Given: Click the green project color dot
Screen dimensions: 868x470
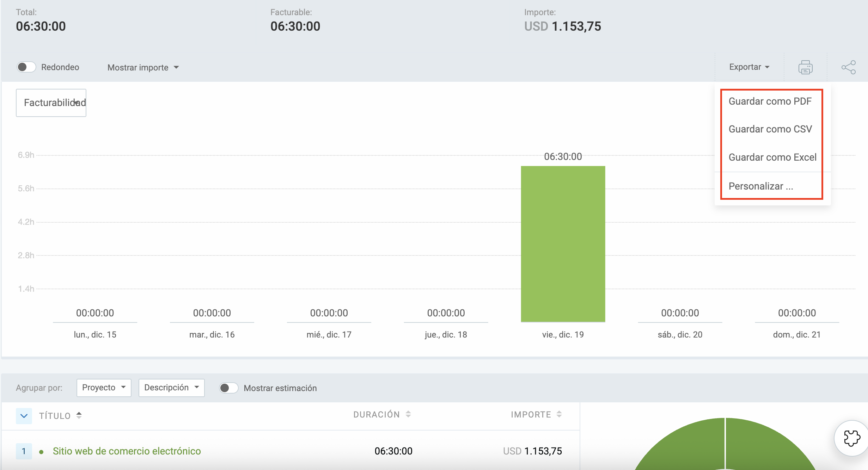Looking at the screenshot, I should tap(42, 451).
